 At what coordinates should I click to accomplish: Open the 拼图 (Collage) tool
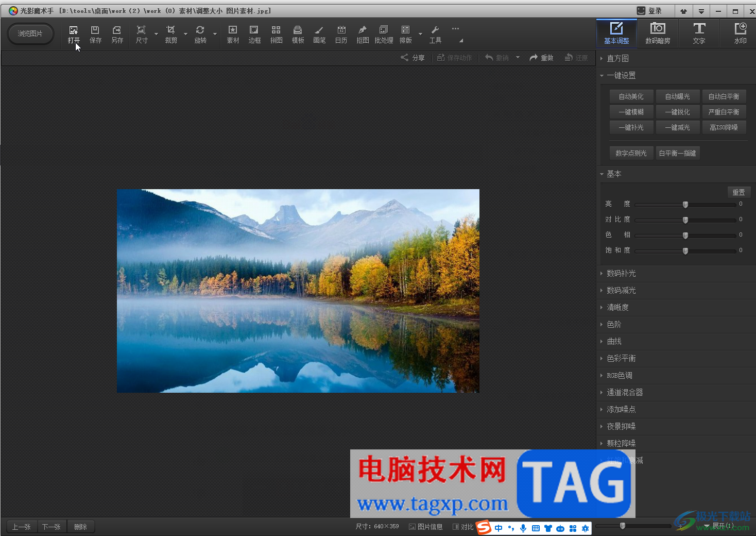click(276, 34)
